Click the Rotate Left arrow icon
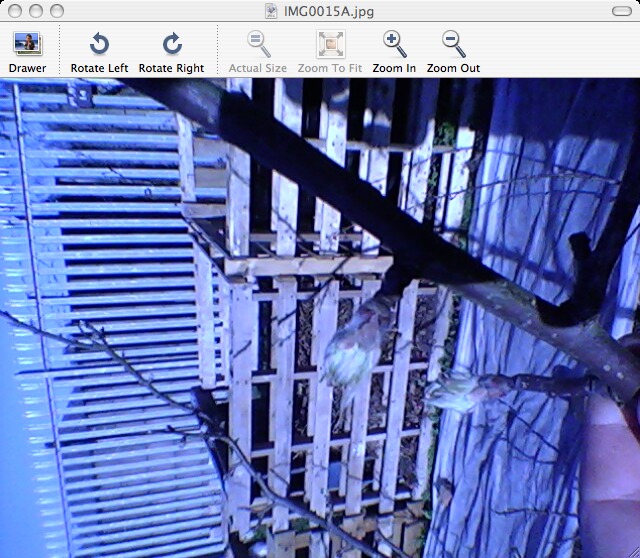The image size is (640, 558). 99,44
